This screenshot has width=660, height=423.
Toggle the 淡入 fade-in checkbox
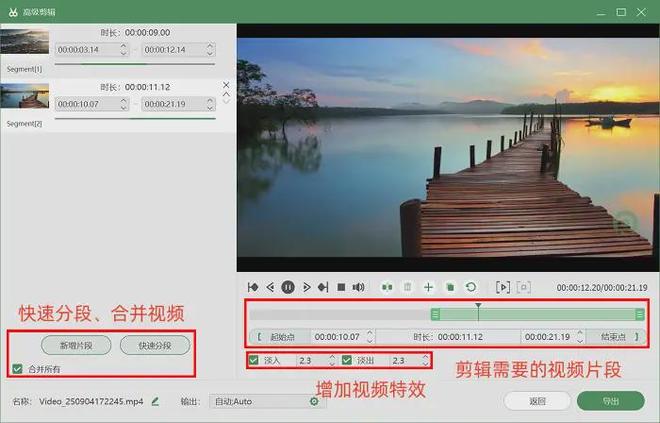[x=253, y=360]
